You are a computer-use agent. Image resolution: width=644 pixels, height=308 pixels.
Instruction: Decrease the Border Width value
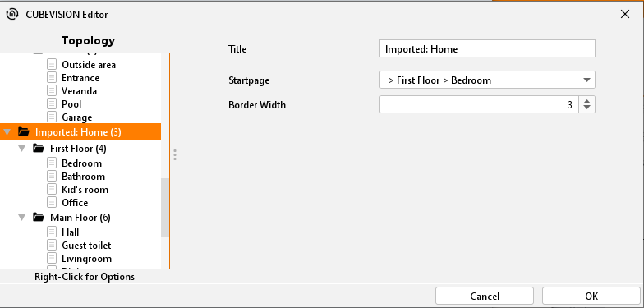(x=586, y=108)
